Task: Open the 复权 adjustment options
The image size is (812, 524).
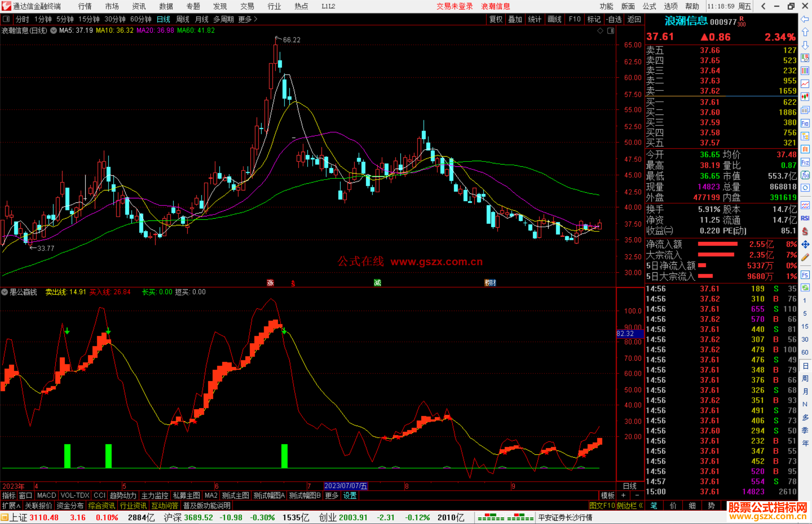Action: [496, 19]
